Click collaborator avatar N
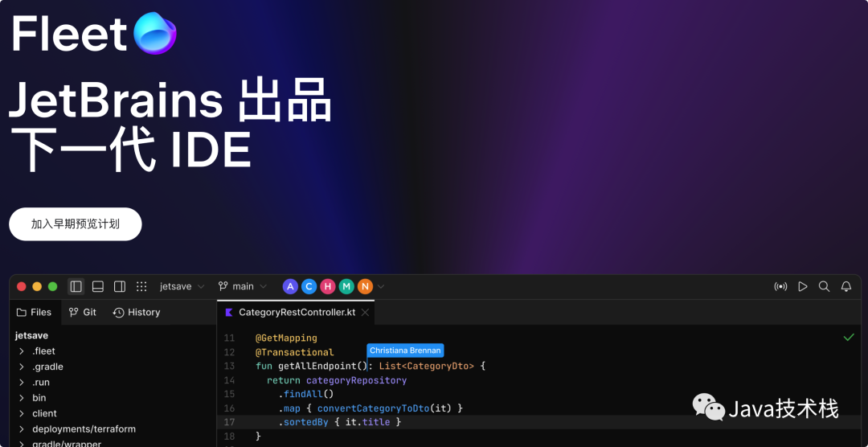 365,286
